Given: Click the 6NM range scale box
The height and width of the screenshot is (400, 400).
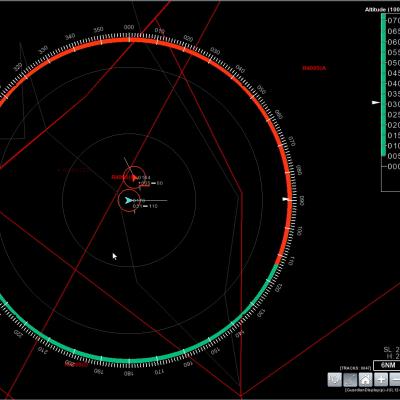Looking at the screenshot, I should (x=386, y=365).
